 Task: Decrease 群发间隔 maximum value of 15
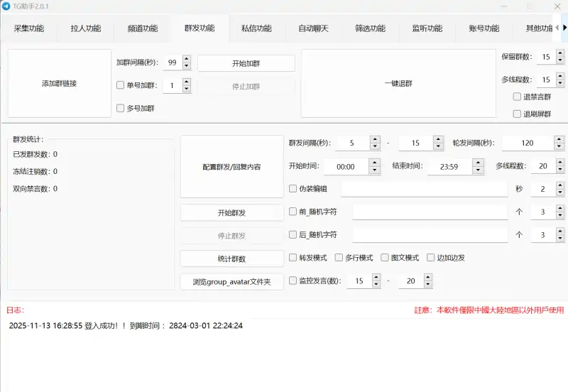pos(438,146)
